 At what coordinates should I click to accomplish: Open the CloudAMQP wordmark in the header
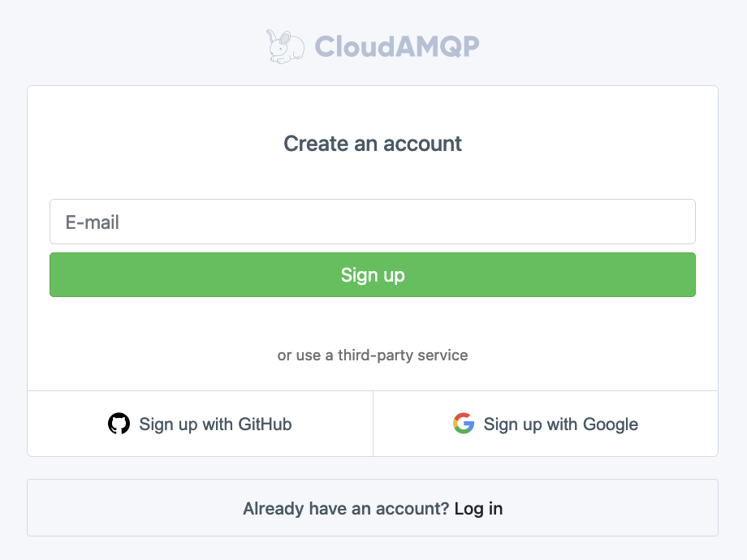(x=397, y=47)
